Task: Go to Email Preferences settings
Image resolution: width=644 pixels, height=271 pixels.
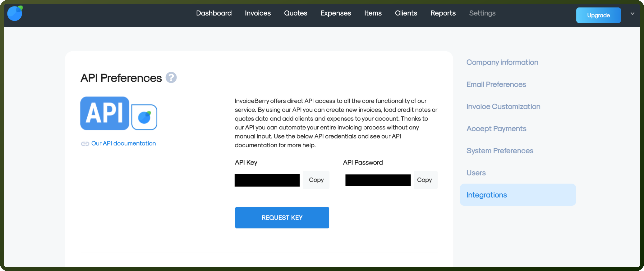Action: point(496,84)
